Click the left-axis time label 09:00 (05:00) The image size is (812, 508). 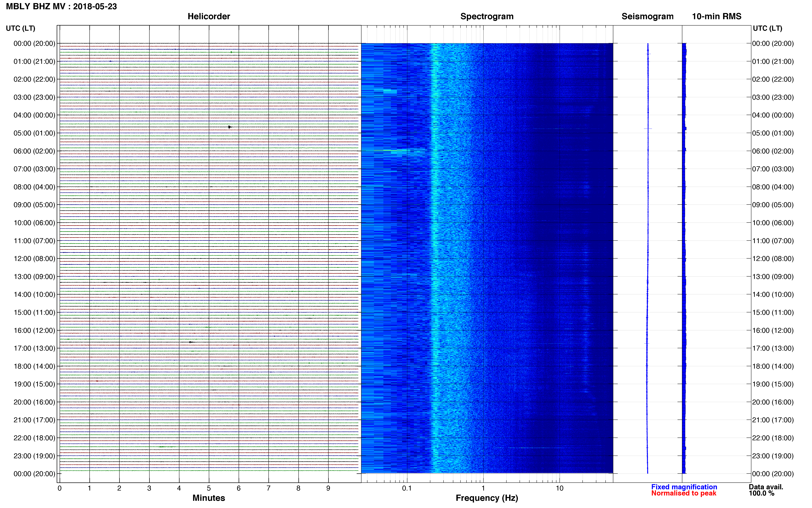34,205
